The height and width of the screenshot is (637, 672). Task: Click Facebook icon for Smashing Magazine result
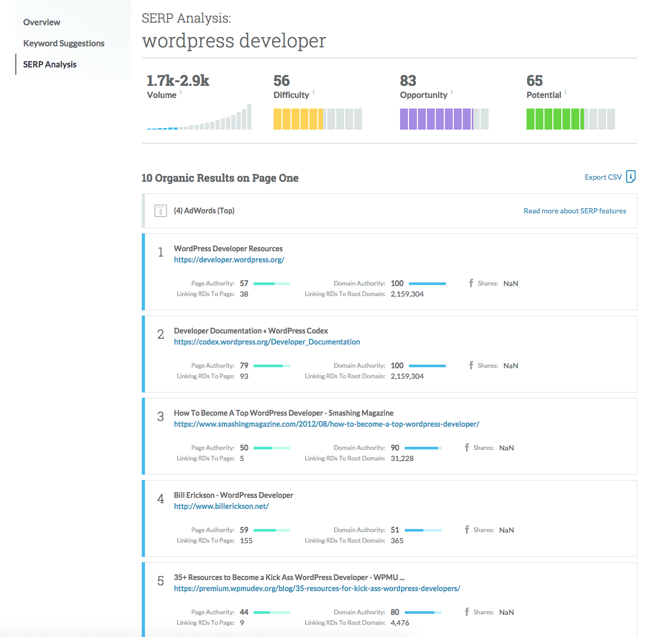[467, 448]
